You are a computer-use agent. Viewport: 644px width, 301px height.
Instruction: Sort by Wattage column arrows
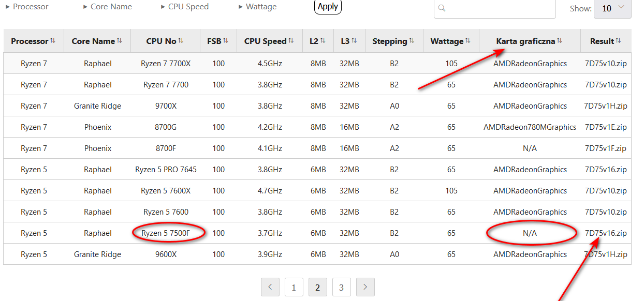coord(468,41)
